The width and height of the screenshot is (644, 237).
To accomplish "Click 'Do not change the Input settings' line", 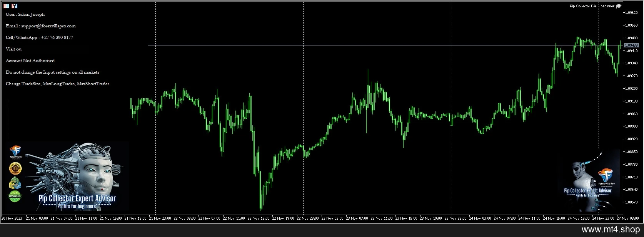I will [52, 72].
